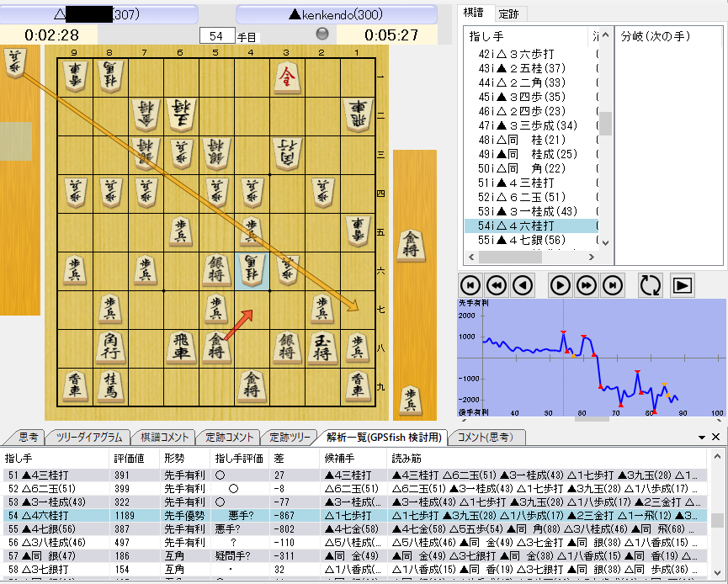This screenshot has width=728, height=584.
Task: Click the analysis list scroll up arrow
Action: [717, 457]
